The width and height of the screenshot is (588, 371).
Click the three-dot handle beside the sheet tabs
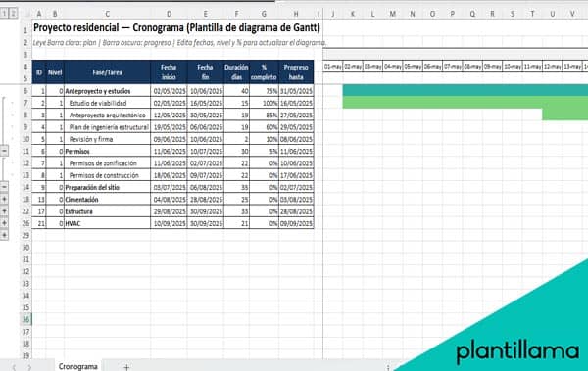point(388,367)
